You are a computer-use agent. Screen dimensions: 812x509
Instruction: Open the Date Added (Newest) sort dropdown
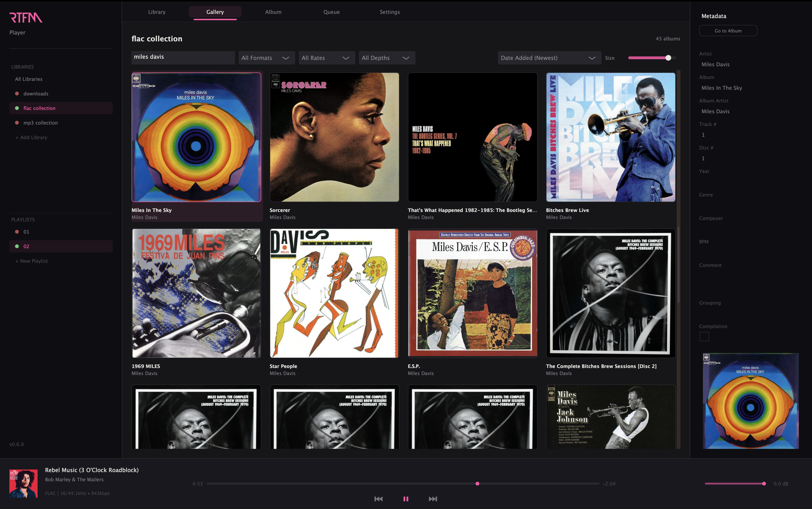(x=549, y=58)
